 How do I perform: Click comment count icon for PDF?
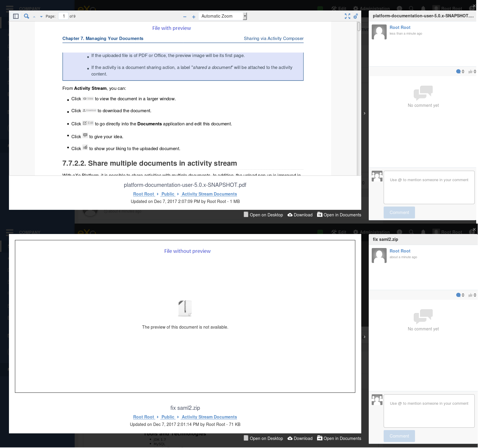click(x=458, y=71)
